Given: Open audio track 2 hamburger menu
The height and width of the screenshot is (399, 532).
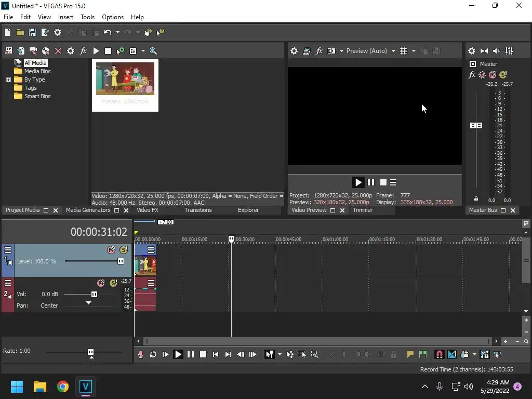Looking at the screenshot, I should pos(8,283).
